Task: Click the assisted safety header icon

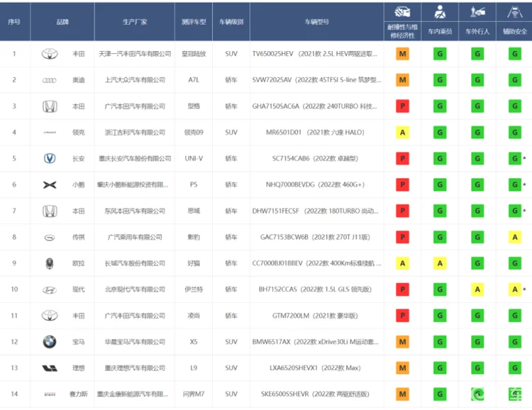Action: (515, 12)
